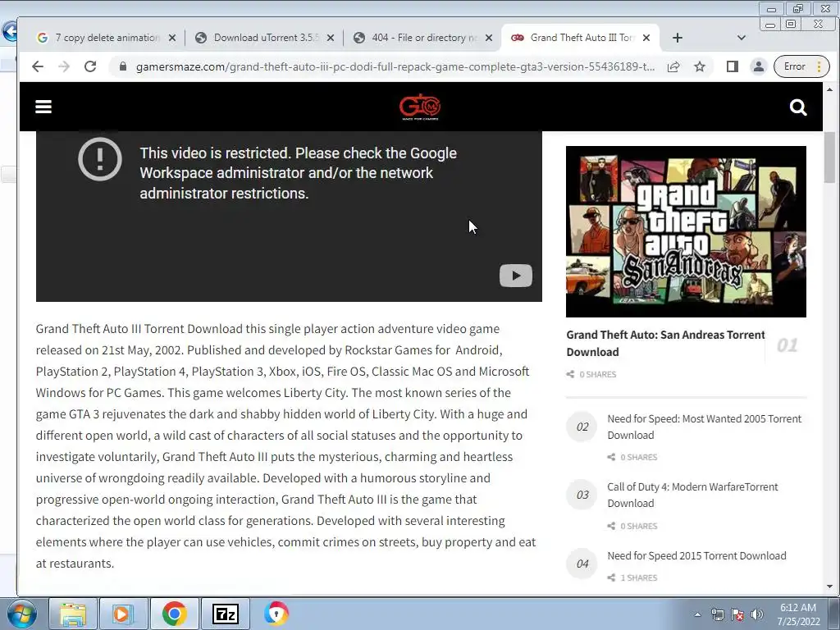Click share icon beside '1 SHARES'
This screenshot has width=840, height=630.
(611, 577)
